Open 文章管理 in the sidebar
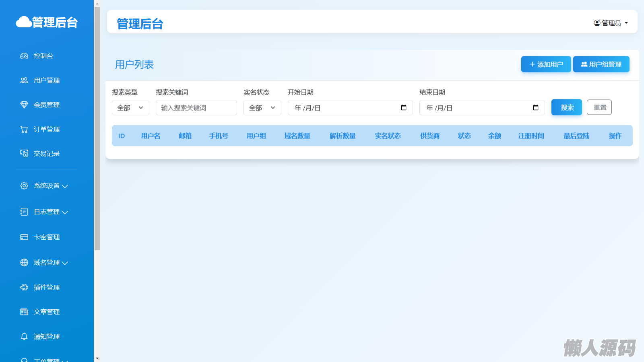 (x=46, y=312)
